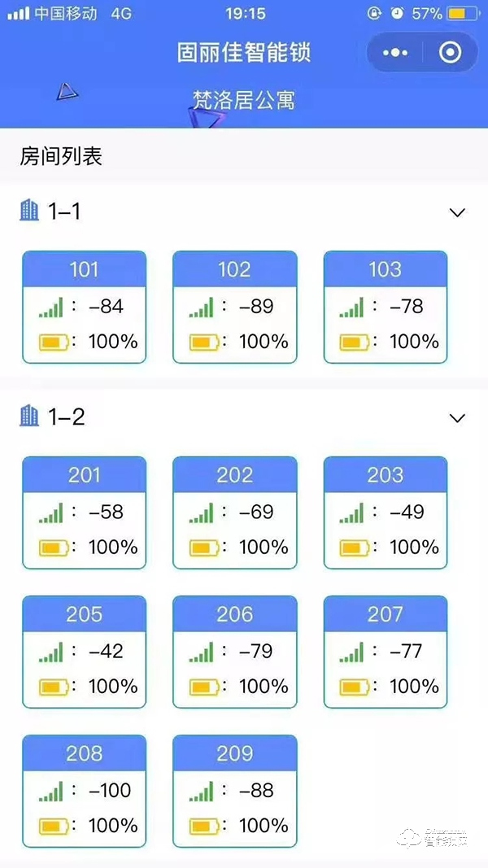Tap the signal icon in room 209

point(201,792)
